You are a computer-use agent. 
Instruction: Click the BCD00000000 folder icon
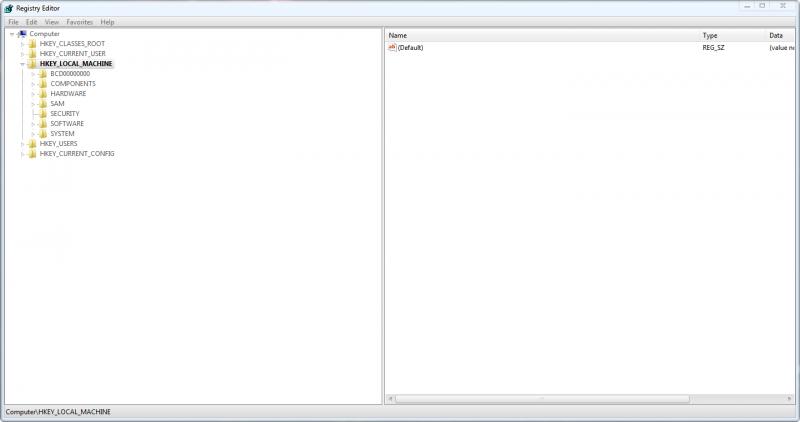pos(43,73)
